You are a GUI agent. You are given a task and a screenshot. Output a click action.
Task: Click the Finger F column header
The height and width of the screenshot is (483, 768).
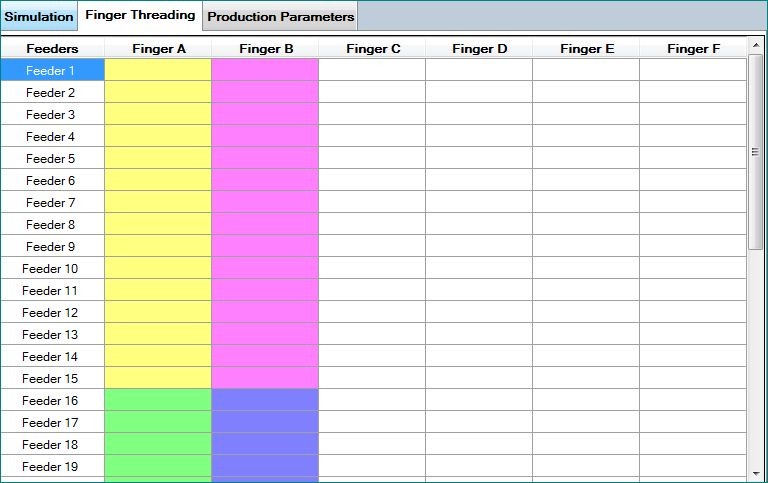(693, 49)
